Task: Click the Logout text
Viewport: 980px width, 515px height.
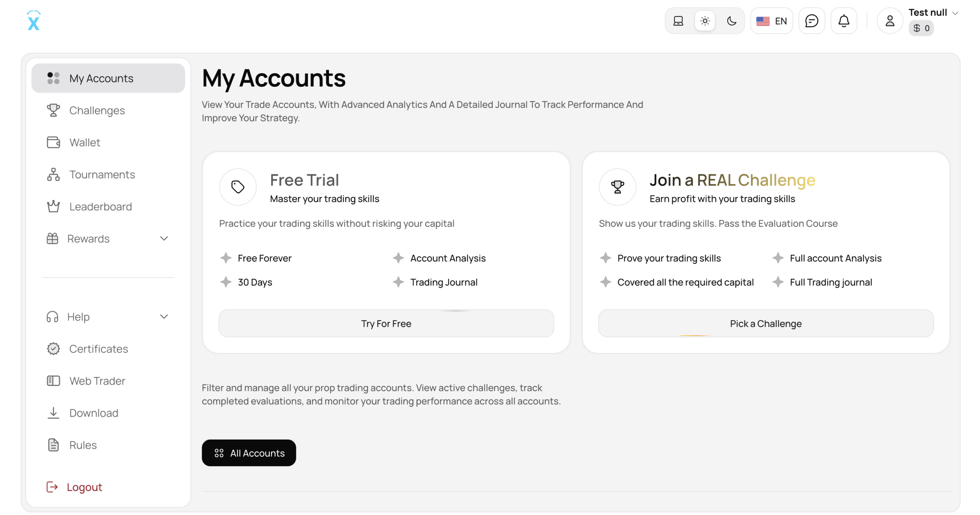Action: (x=84, y=487)
